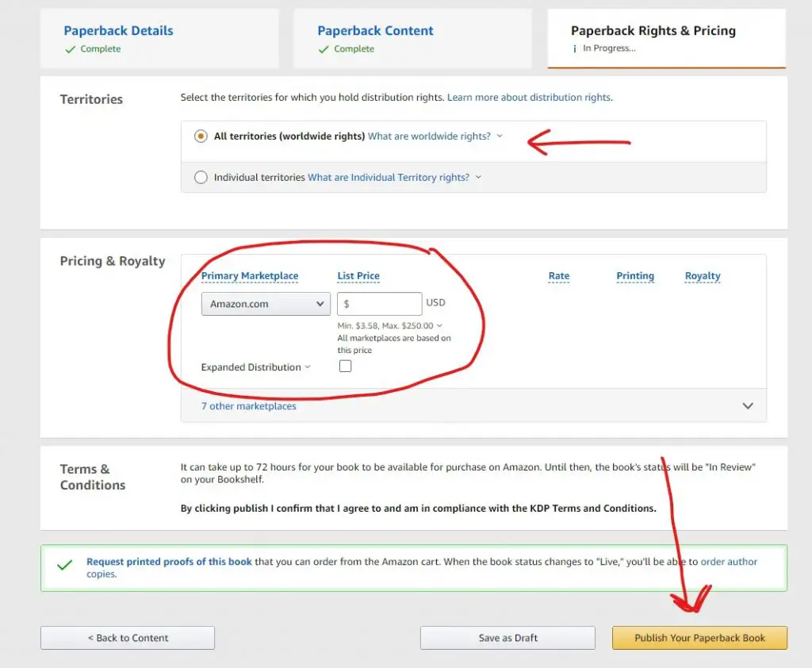Enable the Expanded Distribution checkbox
This screenshot has width=812, height=668.
point(346,367)
